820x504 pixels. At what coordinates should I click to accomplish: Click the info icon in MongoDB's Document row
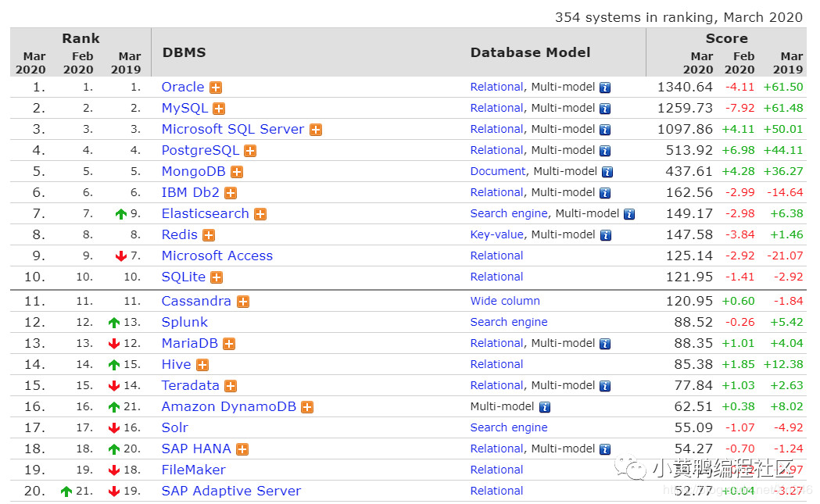point(607,172)
